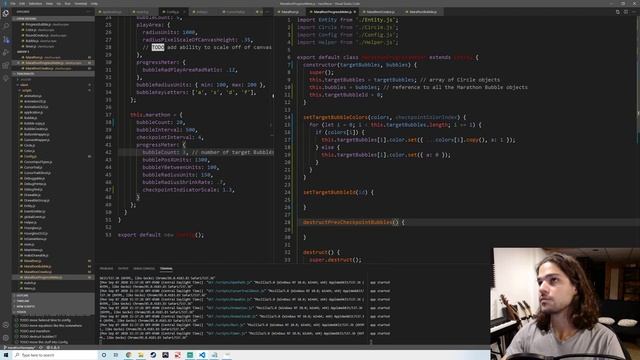
Task: Collapse the workspace folder section header
Action: coord(53,73)
